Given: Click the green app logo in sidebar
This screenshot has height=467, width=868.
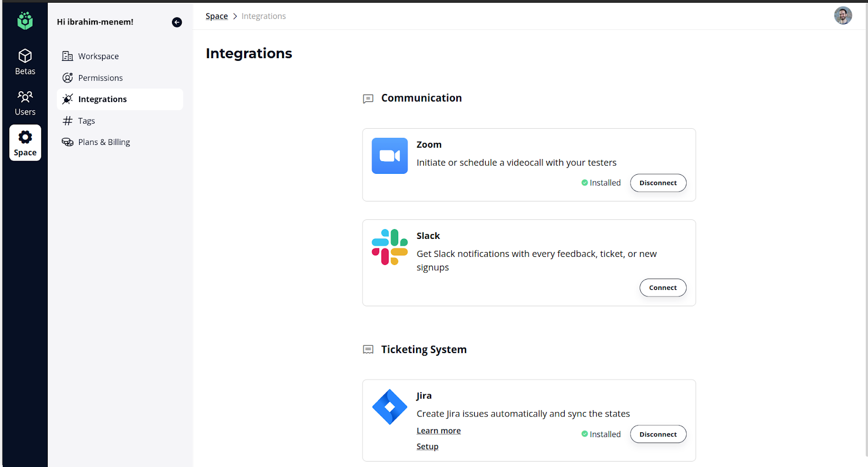Looking at the screenshot, I should pyautogui.click(x=25, y=21).
